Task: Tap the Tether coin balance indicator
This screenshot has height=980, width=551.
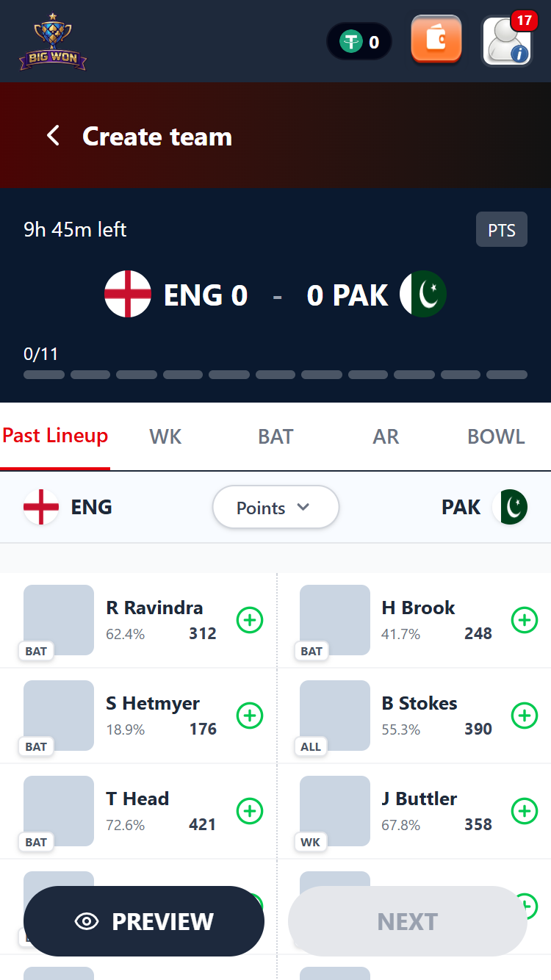Action: click(x=359, y=42)
